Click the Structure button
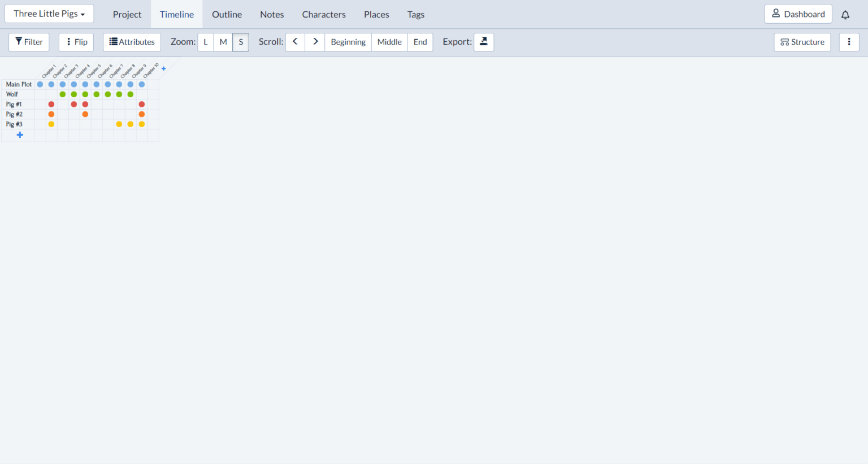The width and height of the screenshot is (868, 464). 802,42
